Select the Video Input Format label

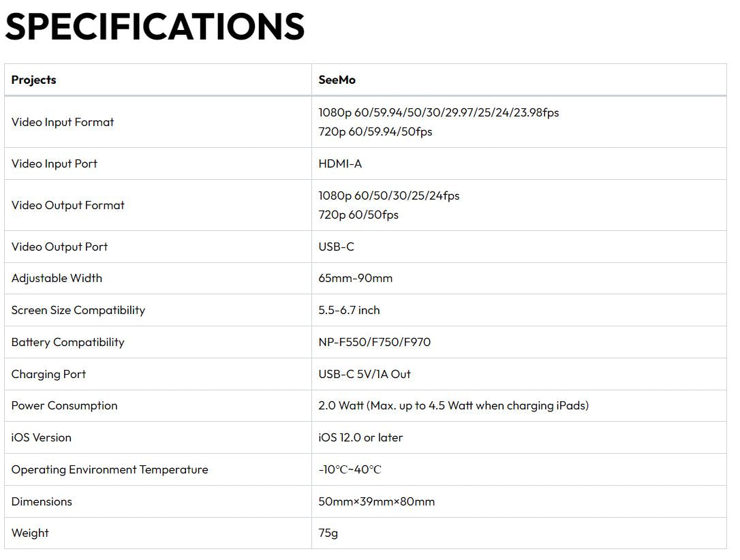pyautogui.click(x=63, y=122)
